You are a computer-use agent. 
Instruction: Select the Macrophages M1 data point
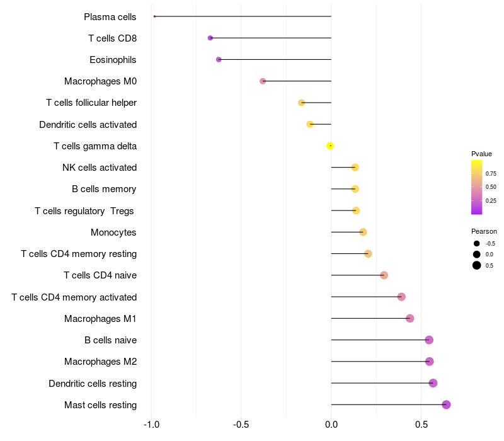point(410,319)
